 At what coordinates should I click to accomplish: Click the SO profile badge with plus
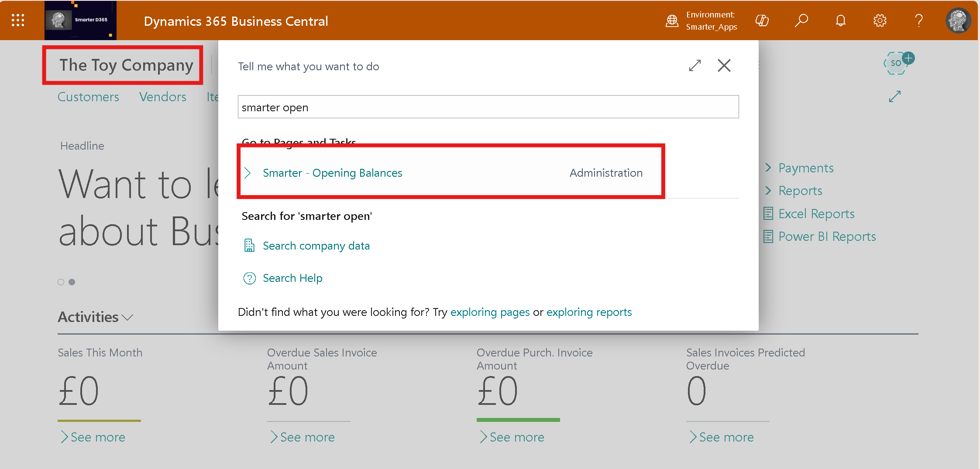click(x=898, y=63)
